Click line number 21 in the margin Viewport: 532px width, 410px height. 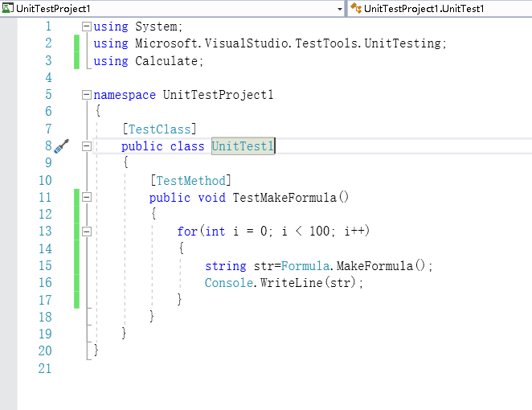click(45, 368)
